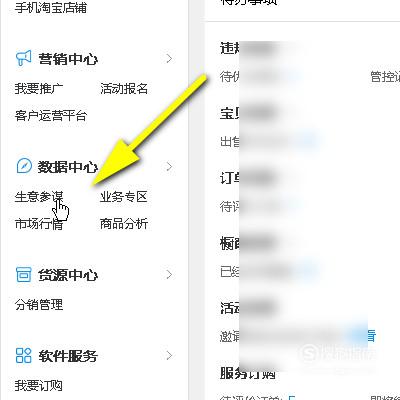Expand the 货源中心 chevron arrow
This screenshot has height=400, width=400.
(169, 274)
